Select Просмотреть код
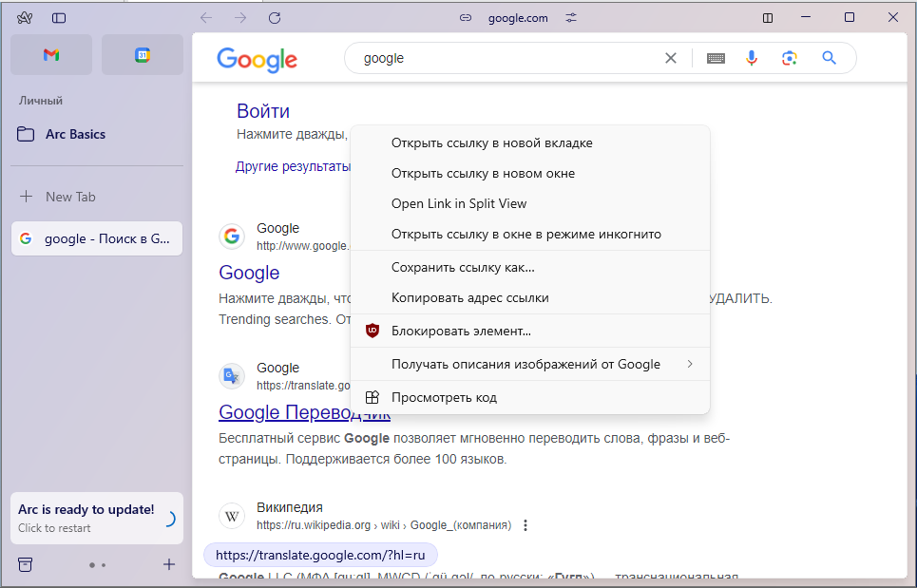 click(530, 398)
